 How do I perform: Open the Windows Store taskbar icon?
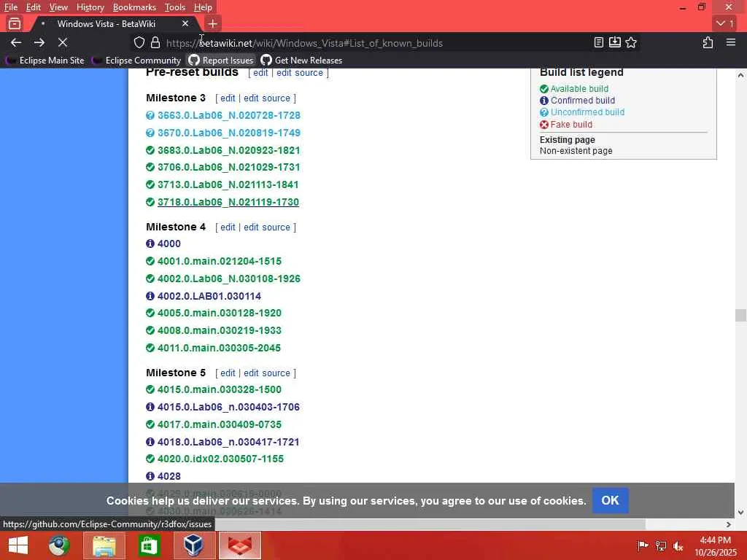(x=149, y=545)
